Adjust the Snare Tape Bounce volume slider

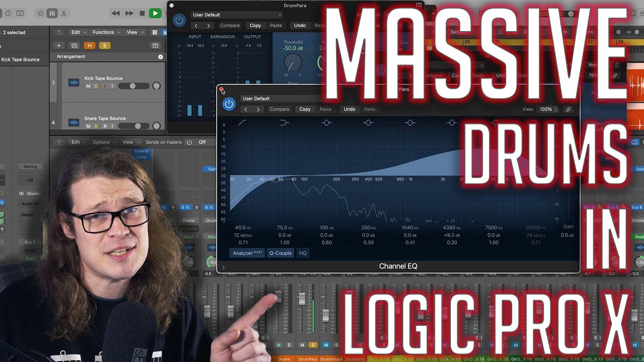pyautogui.click(x=134, y=126)
